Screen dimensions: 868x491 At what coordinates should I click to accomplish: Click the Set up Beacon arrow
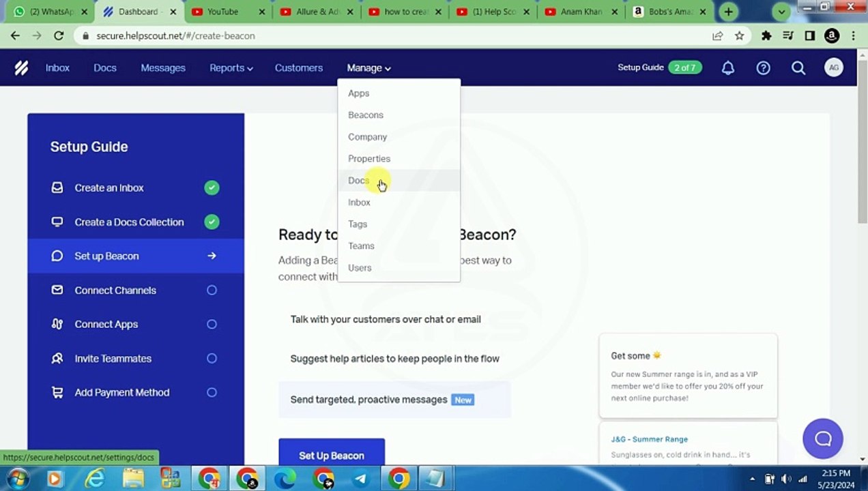(x=212, y=256)
